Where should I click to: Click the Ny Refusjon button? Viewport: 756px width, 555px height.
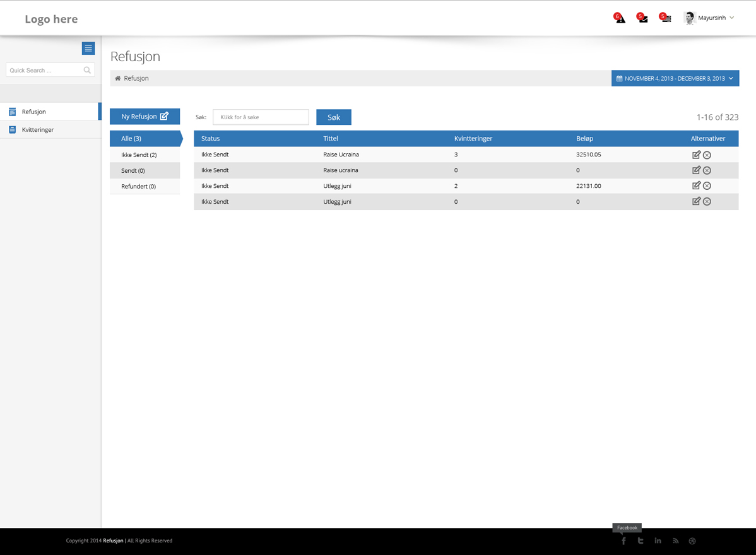pyautogui.click(x=145, y=117)
